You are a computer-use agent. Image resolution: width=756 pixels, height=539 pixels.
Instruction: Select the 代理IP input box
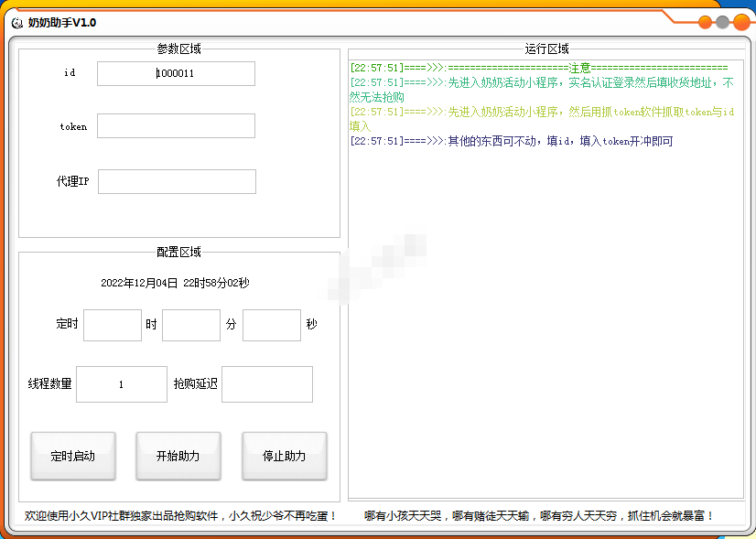point(177,181)
